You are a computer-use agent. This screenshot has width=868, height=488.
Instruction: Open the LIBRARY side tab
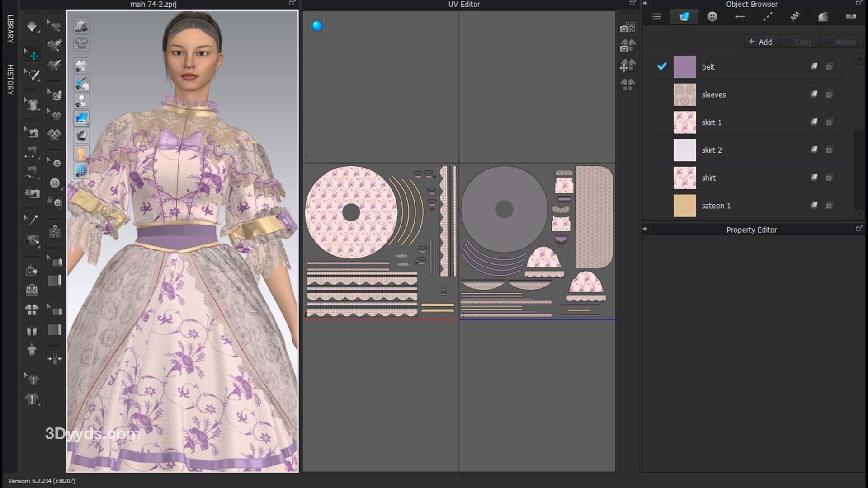pos(10,29)
